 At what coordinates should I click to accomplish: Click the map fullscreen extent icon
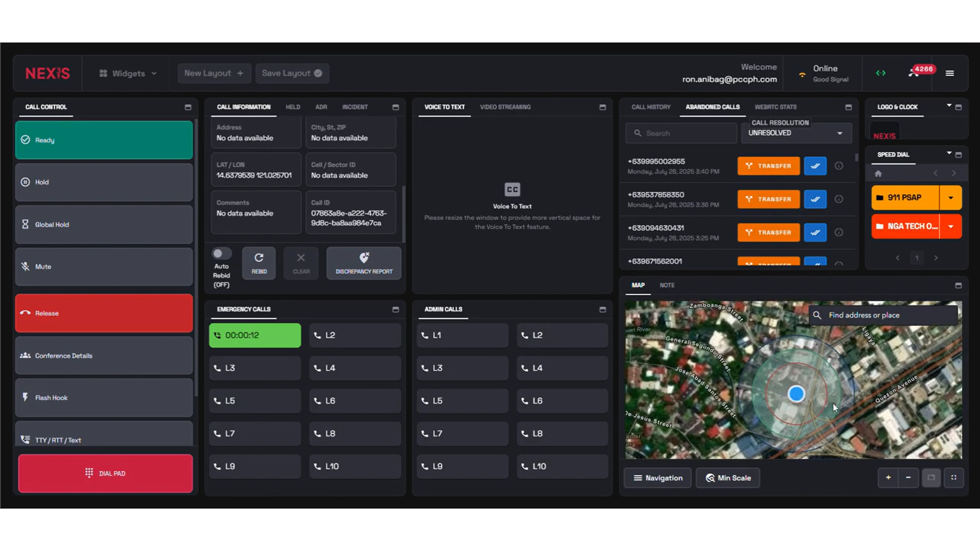(x=953, y=477)
